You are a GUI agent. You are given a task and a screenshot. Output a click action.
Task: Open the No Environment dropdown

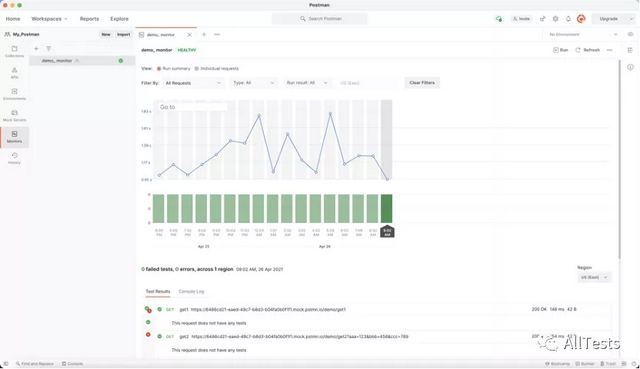click(x=583, y=34)
